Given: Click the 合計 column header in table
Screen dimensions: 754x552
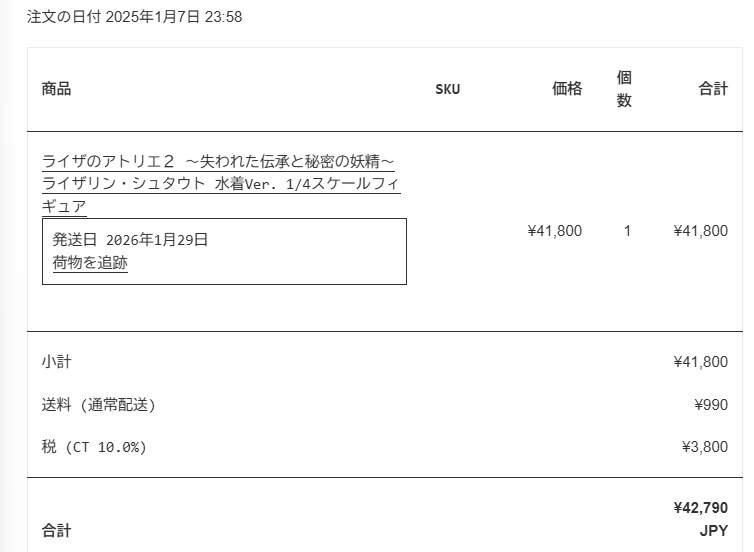Looking at the screenshot, I should coord(713,89).
